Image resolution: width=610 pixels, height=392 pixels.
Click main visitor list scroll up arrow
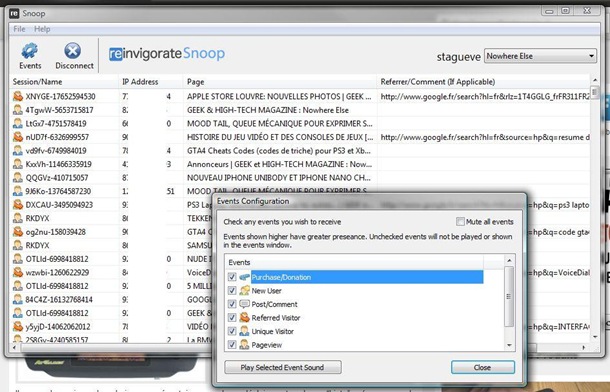point(595,80)
